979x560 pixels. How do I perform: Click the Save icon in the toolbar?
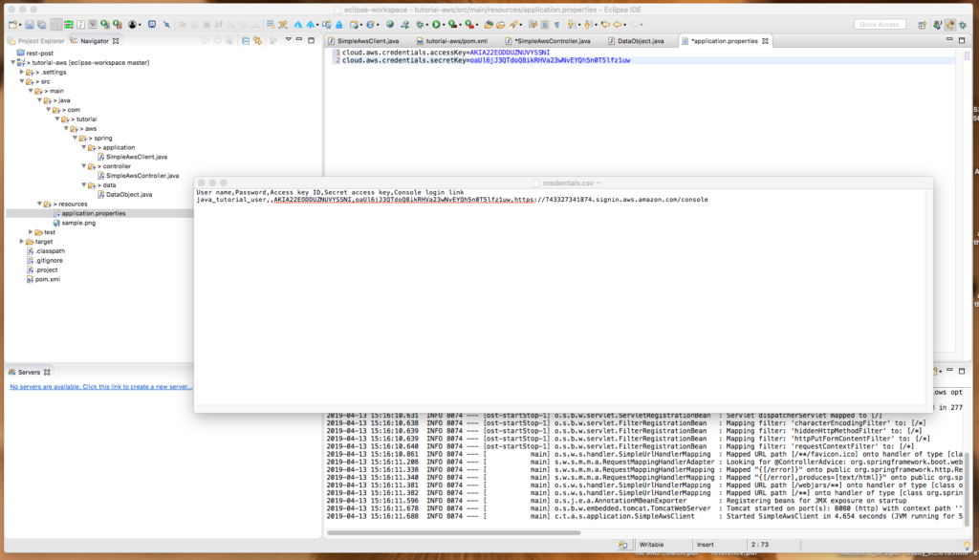pos(30,24)
